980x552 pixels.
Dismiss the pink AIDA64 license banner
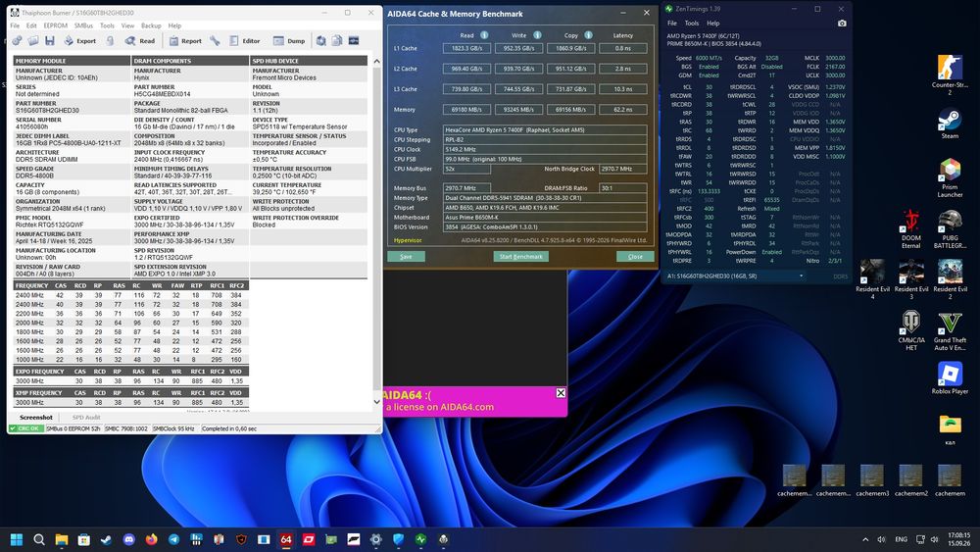tap(561, 393)
